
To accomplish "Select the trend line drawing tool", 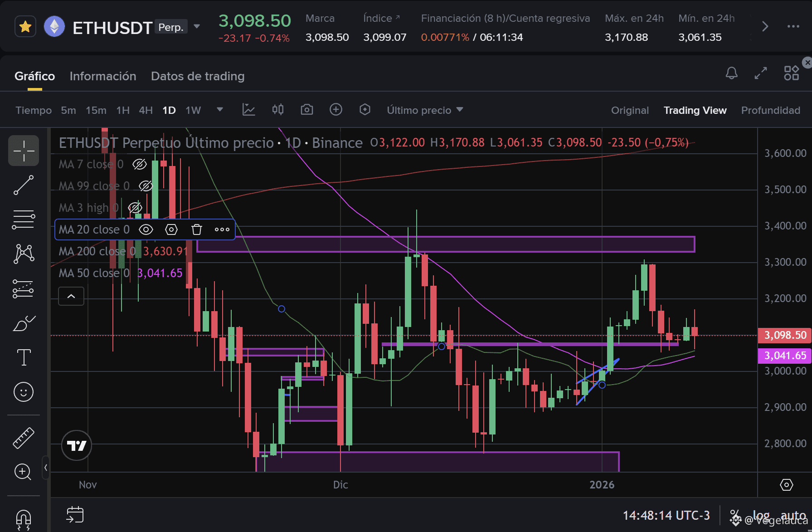I will point(24,185).
